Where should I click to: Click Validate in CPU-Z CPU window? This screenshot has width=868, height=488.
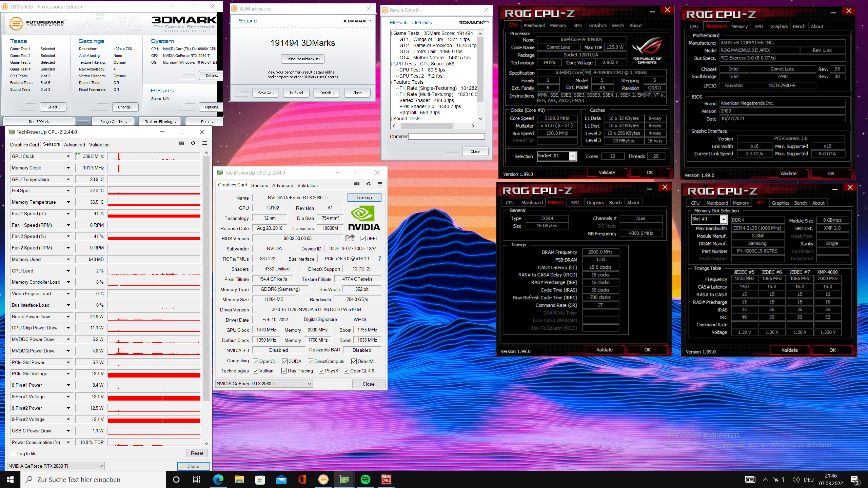[607, 172]
